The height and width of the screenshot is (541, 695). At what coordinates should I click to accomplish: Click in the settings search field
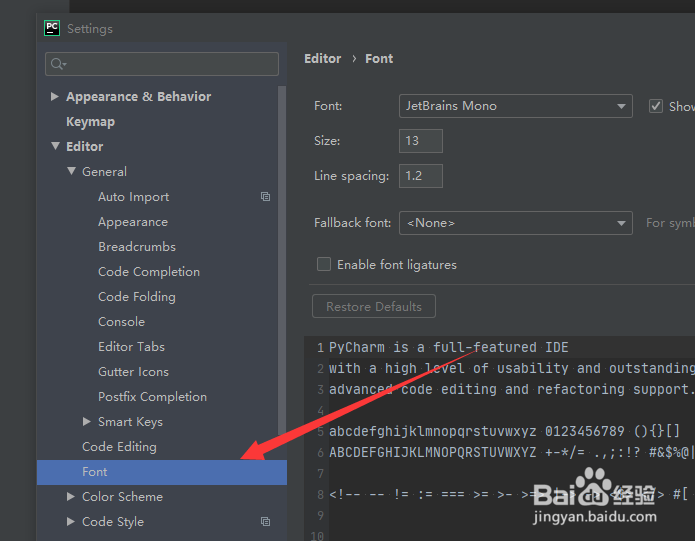(x=162, y=64)
